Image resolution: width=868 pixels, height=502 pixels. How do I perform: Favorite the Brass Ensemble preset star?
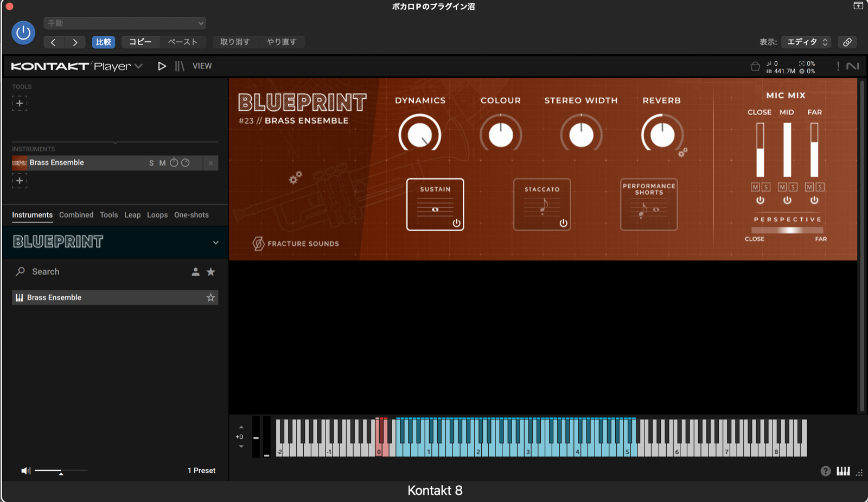click(210, 297)
